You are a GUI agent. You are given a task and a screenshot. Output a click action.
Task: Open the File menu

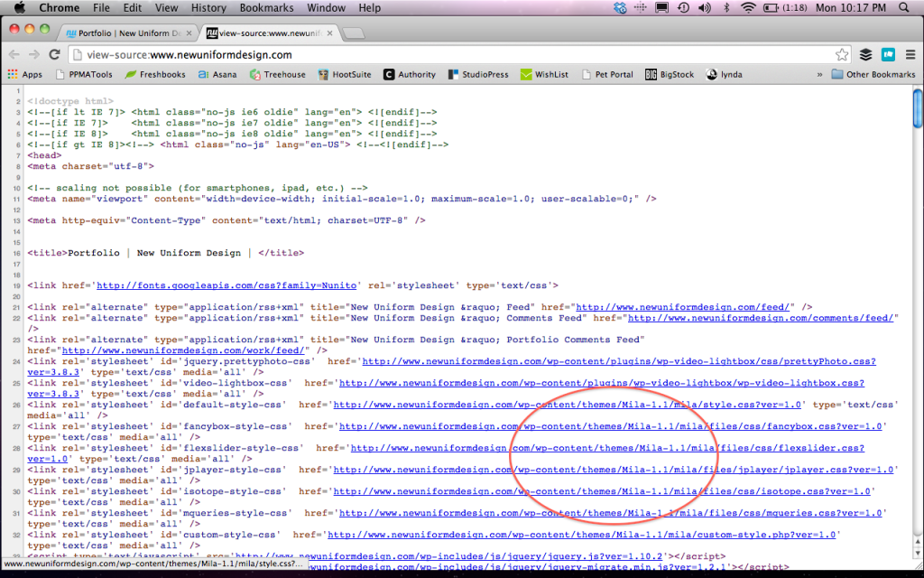pos(101,7)
